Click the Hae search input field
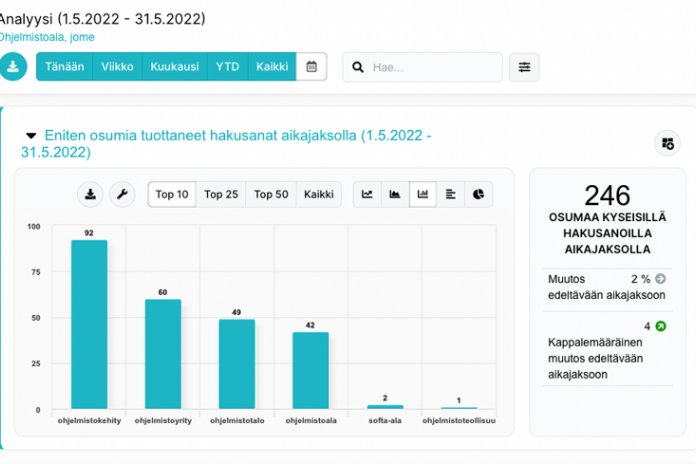 coord(431,67)
